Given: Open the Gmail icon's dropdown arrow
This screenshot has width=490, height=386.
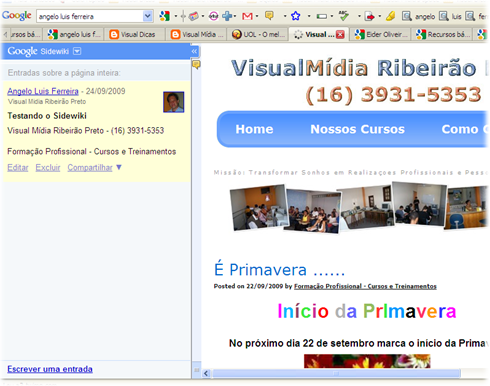Looking at the screenshot, I should pyautogui.click(x=257, y=16).
